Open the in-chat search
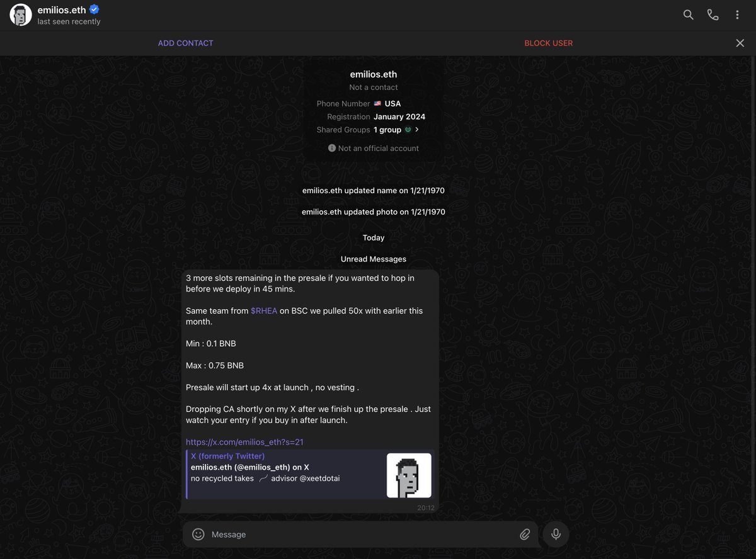This screenshot has width=756, height=559. pyautogui.click(x=688, y=14)
